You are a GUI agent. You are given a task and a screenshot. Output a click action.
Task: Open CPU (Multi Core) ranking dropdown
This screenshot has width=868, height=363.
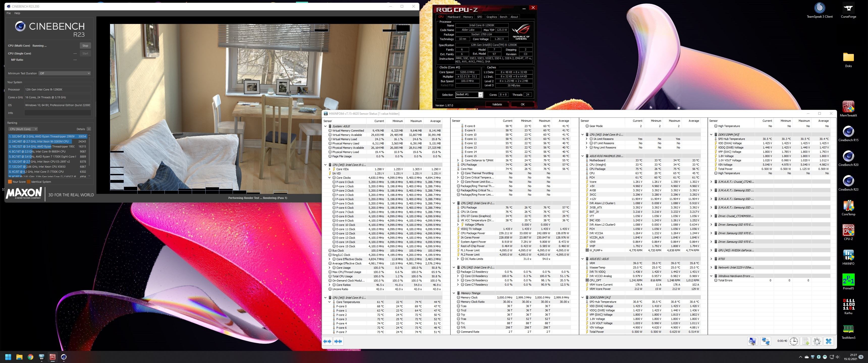23,129
